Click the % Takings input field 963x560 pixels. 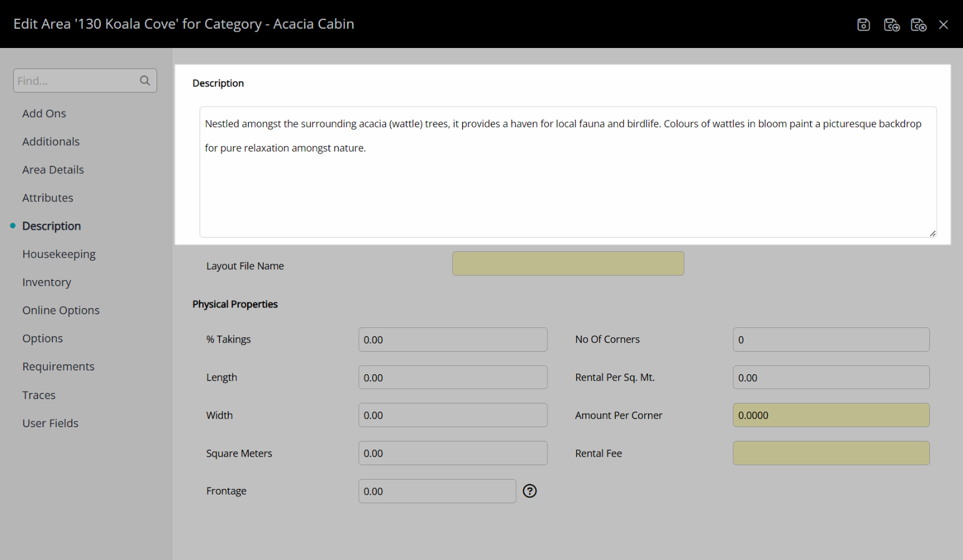coord(453,339)
